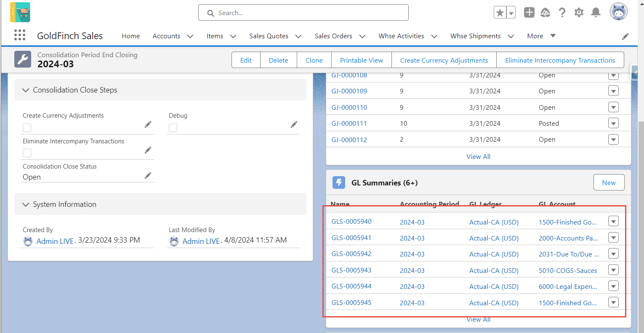Open the App Launcher grid icon
Image resolution: width=644 pixels, height=333 pixels.
click(x=20, y=35)
